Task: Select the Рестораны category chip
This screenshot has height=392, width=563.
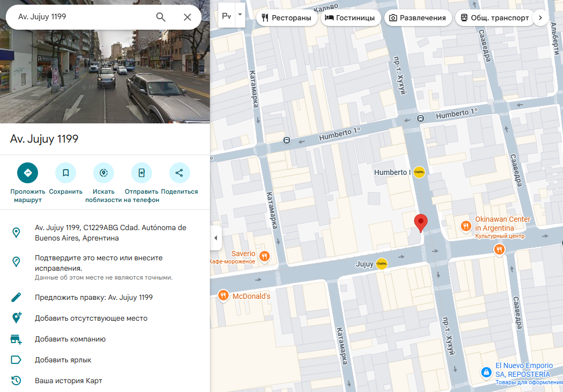Action: pos(287,18)
